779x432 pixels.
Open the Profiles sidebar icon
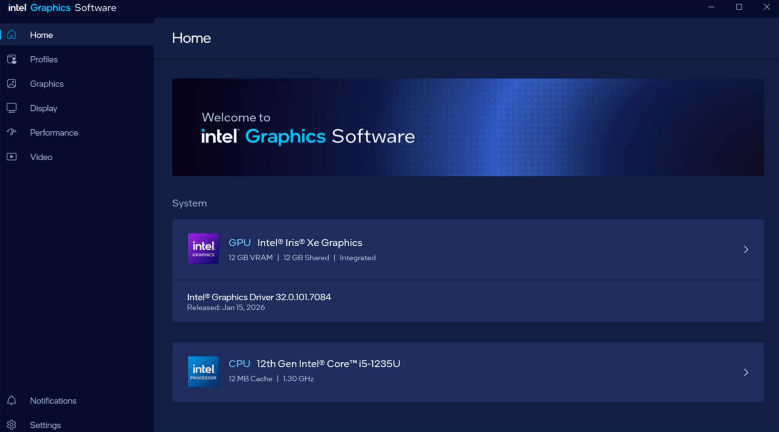[12, 59]
